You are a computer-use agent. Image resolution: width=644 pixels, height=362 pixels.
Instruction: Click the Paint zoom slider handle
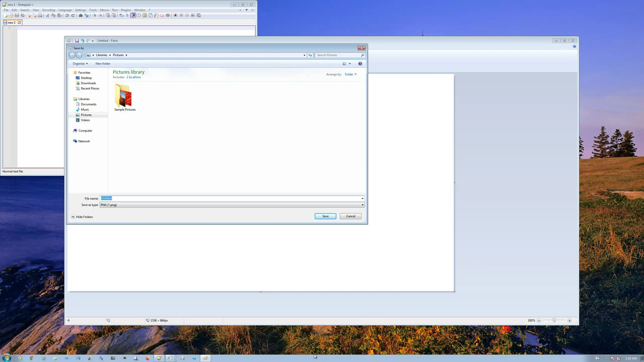coord(554,320)
